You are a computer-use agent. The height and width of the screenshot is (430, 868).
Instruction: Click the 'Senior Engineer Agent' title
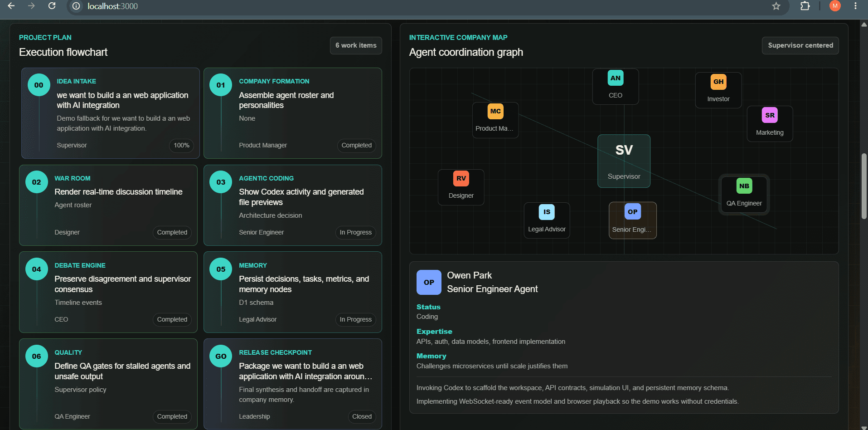492,289
